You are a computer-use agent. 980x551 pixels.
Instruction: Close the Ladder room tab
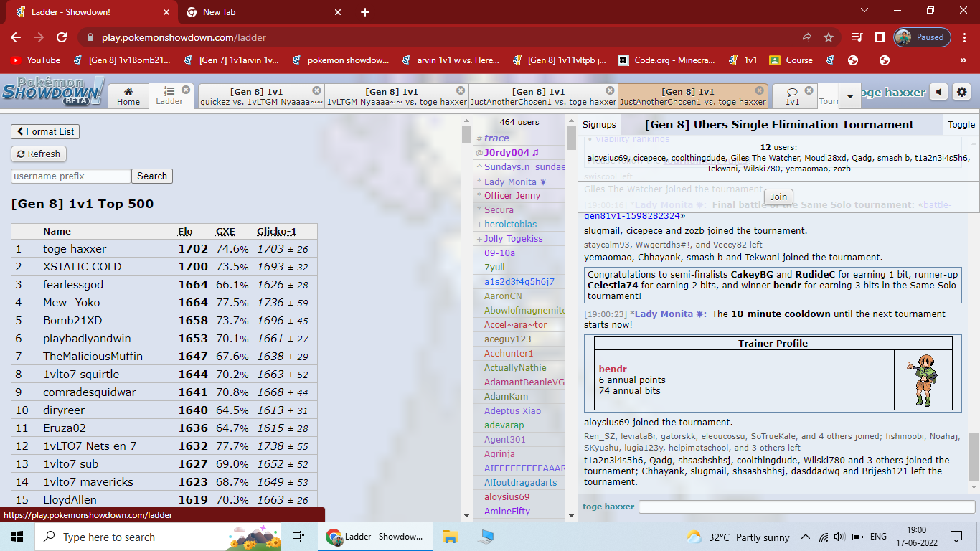(186, 90)
